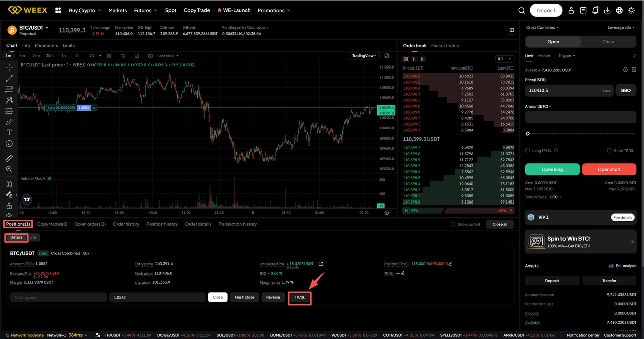Click the chart screenshot camera icon
The image size is (644, 339).
(x=150, y=56)
